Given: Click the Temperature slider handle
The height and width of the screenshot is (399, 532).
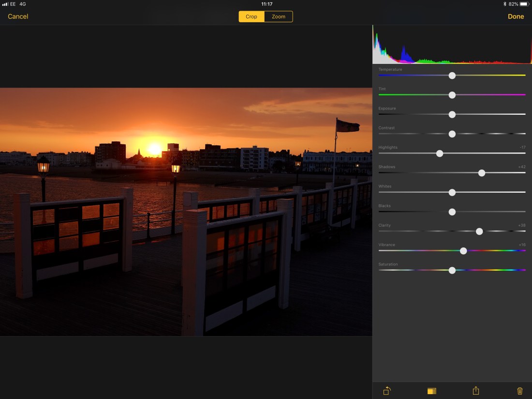Looking at the screenshot, I should point(452,76).
